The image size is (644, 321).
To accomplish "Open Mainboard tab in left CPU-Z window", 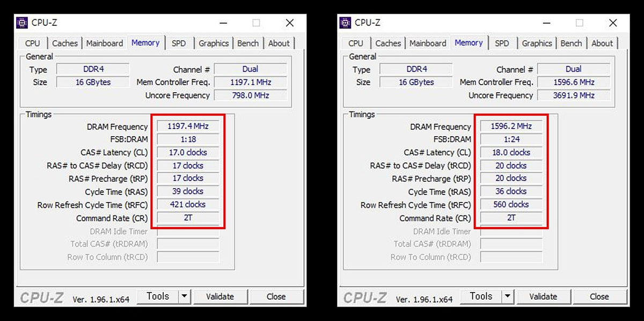I will [x=105, y=43].
